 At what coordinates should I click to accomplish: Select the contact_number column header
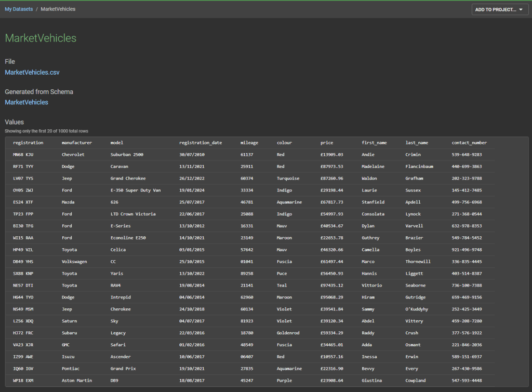(469, 143)
